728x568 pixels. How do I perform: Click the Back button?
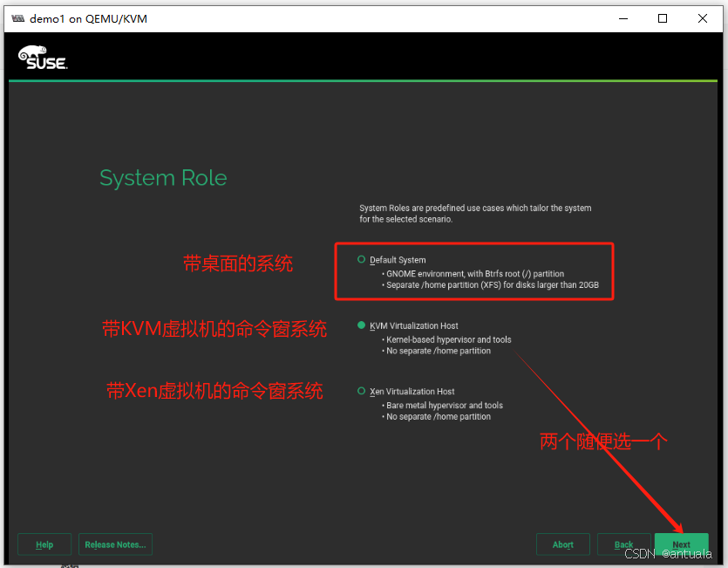tap(623, 544)
